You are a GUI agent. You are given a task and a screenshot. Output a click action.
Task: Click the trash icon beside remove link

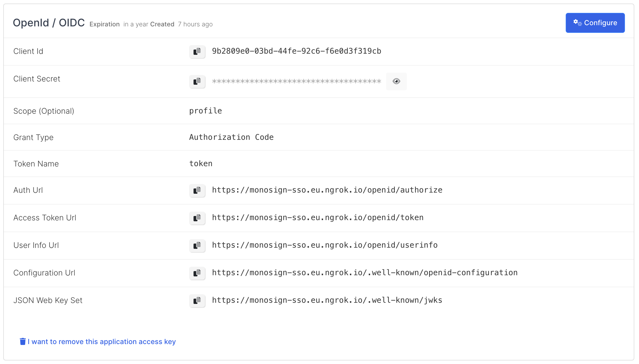tap(23, 341)
